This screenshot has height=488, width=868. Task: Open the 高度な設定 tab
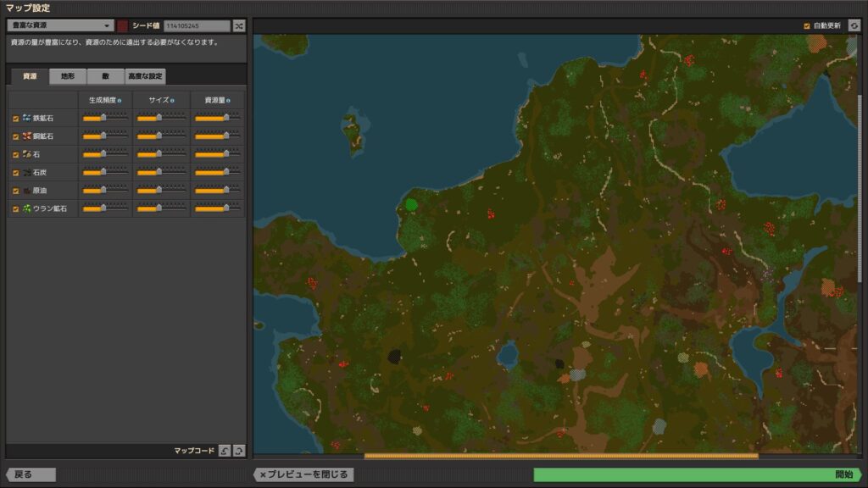coord(145,76)
